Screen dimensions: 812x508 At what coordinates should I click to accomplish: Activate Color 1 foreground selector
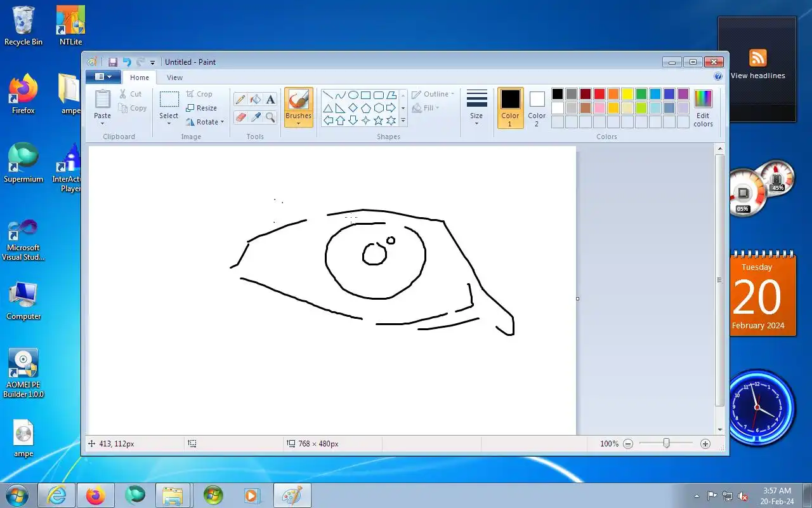pos(511,108)
